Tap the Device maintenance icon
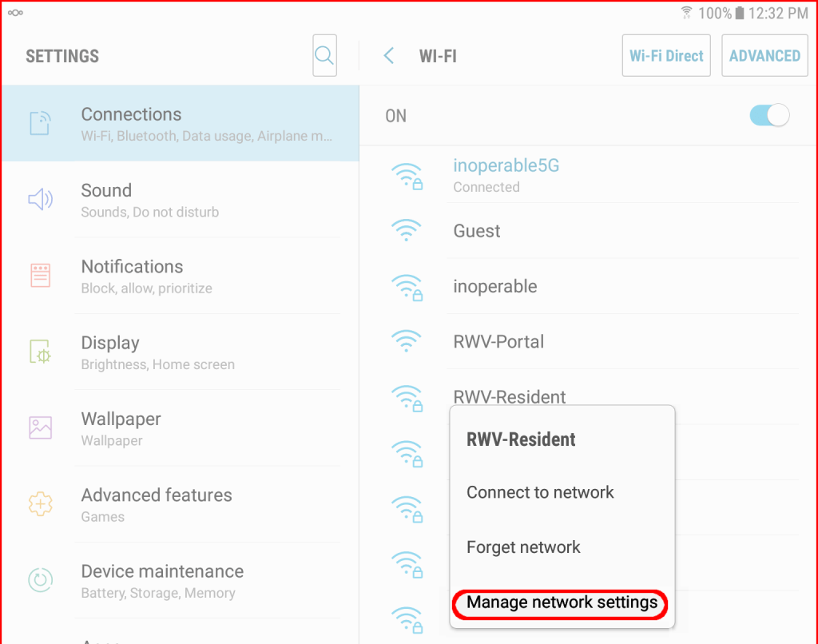This screenshot has width=818, height=644. (x=40, y=580)
